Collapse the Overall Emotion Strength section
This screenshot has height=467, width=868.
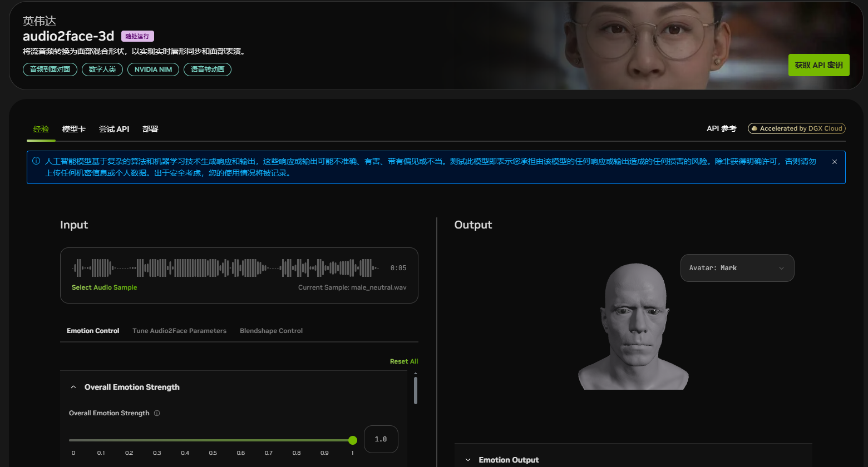(x=73, y=386)
